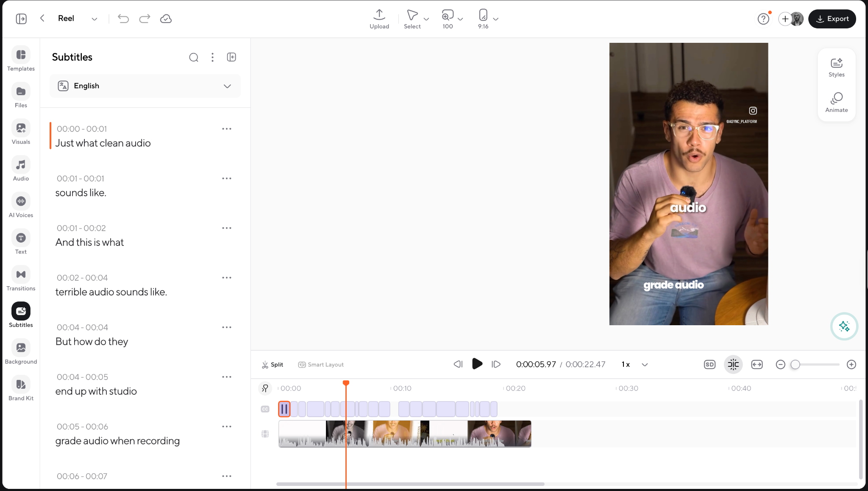Open the Files panel
Screen dimensions: 868x491
[21, 96]
